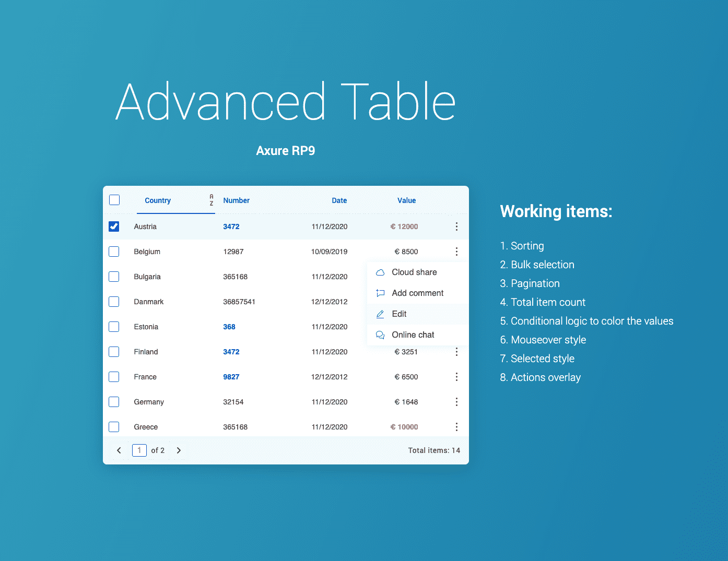
Task: Uncheck the Austria row checkbox
Action: (x=114, y=226)
